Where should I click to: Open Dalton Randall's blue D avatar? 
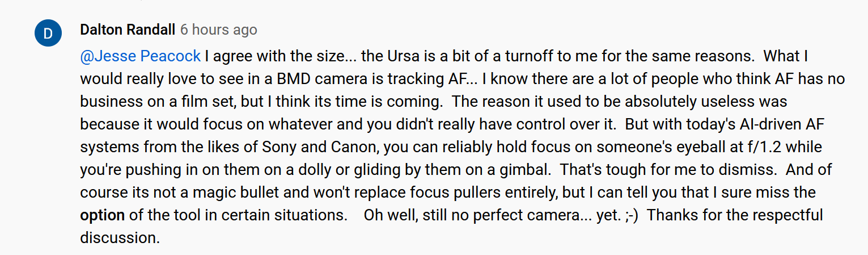48,34
